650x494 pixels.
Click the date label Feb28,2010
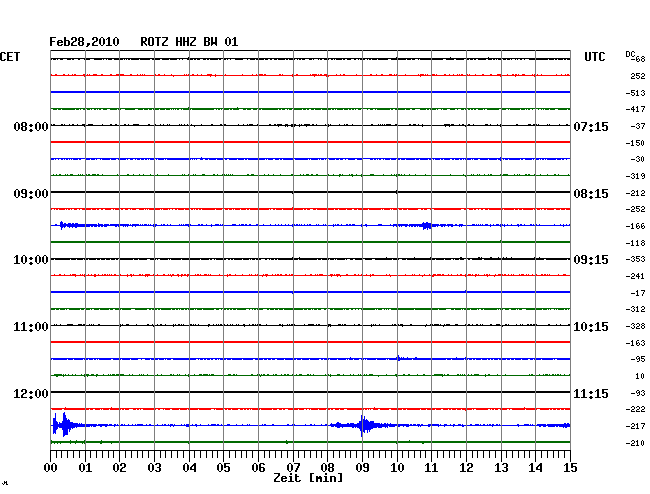point(84,42)
